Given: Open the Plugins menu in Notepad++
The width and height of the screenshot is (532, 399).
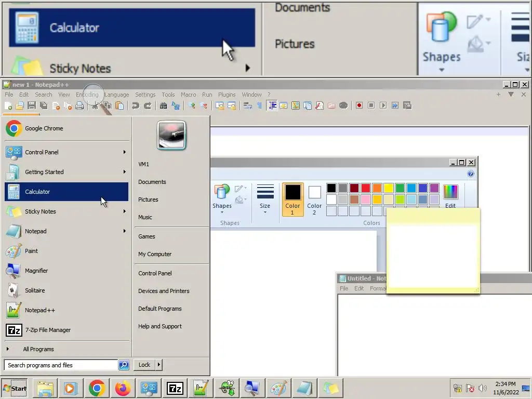Looking at the screenshot, I should (227, 95).
